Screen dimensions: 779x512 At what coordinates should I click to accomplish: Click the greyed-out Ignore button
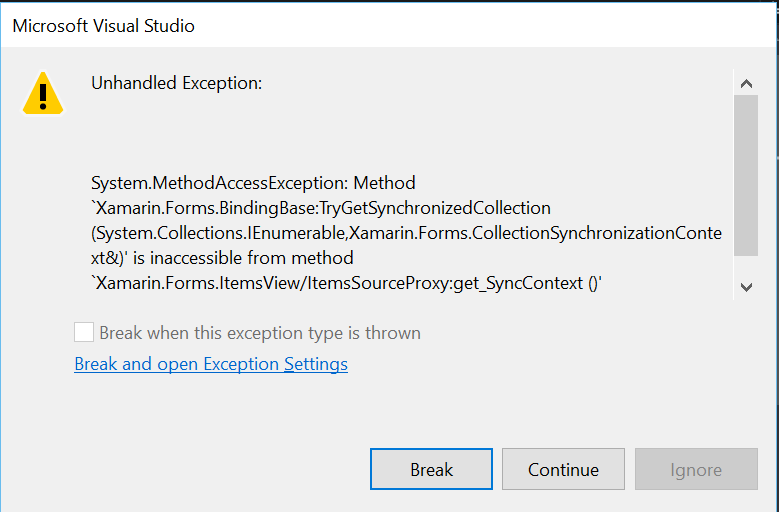click(695, 469)
